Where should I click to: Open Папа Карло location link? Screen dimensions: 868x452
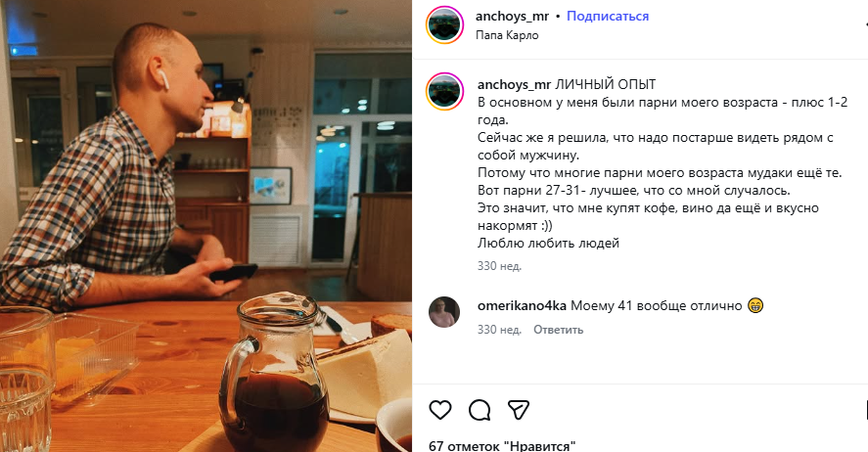pyautogui.click(x=507, y=35)
